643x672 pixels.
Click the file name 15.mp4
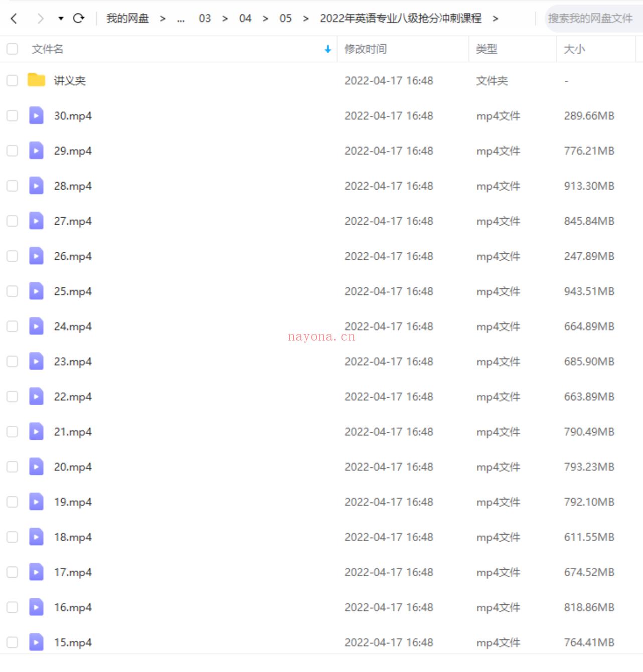tap(73, 642)
